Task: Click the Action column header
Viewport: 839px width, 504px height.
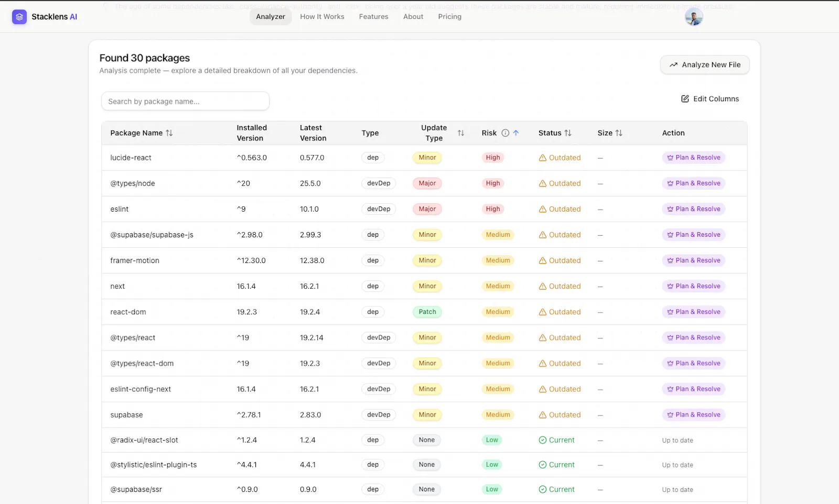Action: [x=673, y=133]
